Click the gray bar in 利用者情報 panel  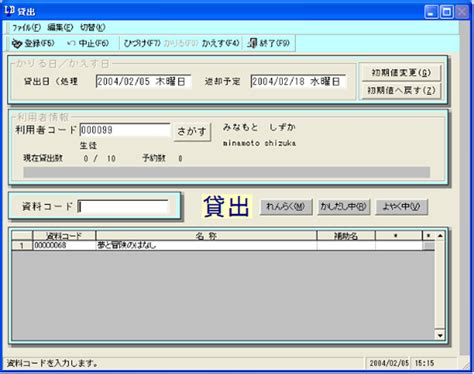point(227,172)
